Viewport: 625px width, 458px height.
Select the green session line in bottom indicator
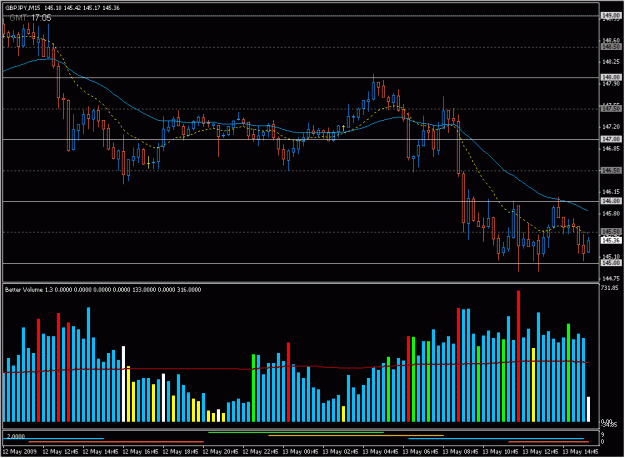point(296,432)
